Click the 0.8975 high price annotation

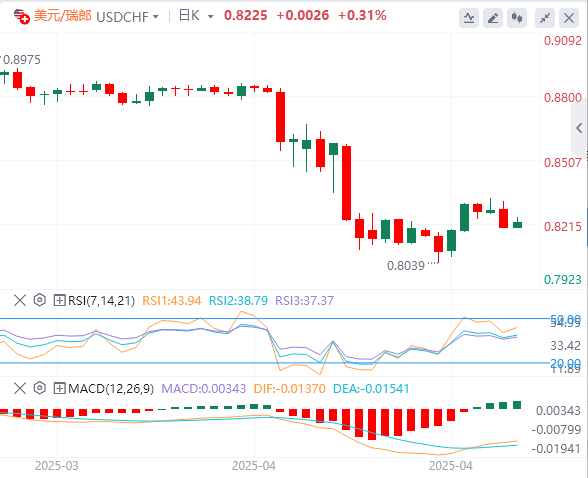click(22, 60)
